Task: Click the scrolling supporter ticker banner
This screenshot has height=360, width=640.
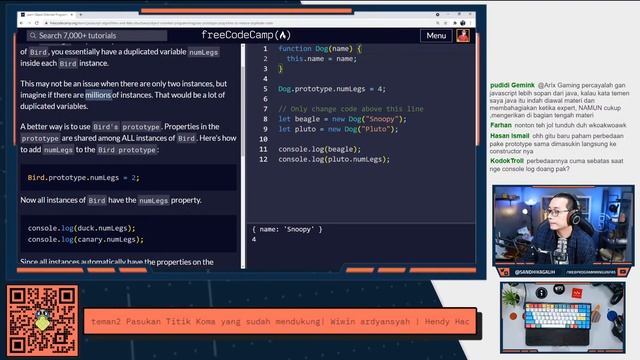Action: coord(280,322)
